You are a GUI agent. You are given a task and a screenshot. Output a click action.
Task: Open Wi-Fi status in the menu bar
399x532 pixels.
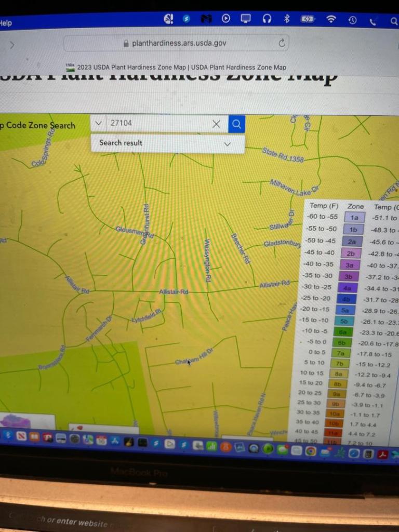coord(330,20)
